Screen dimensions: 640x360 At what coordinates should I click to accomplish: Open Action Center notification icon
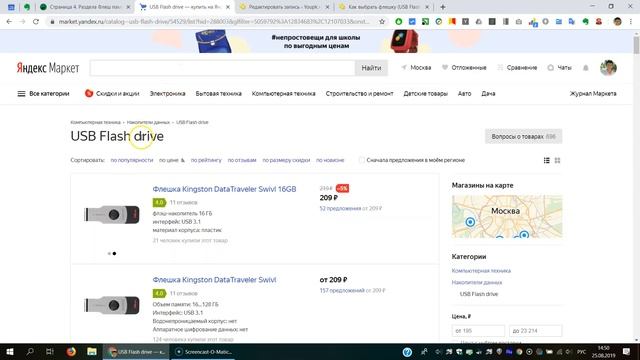tap(627, 352)
